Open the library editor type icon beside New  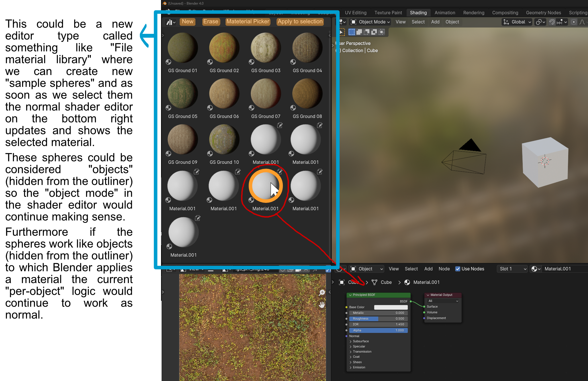tap(171, 22)
